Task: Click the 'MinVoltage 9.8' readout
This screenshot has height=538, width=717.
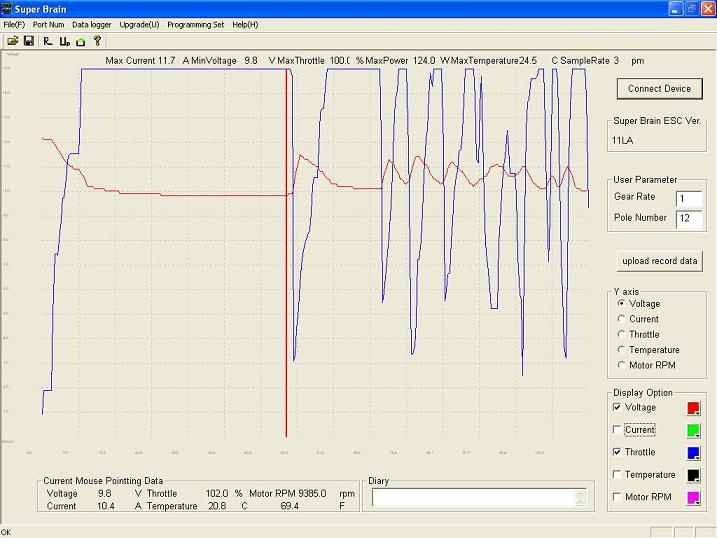Action: coord(224,61)
